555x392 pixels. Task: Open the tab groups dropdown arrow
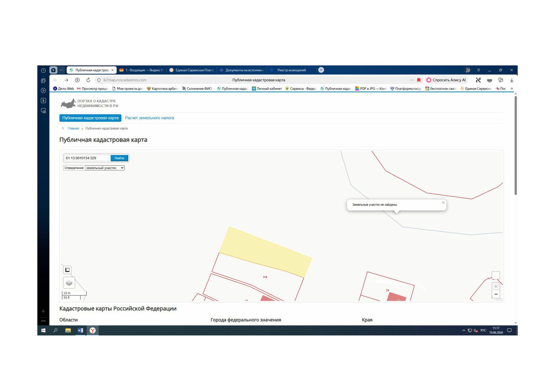pyautogui.click(x=61, y=70)
